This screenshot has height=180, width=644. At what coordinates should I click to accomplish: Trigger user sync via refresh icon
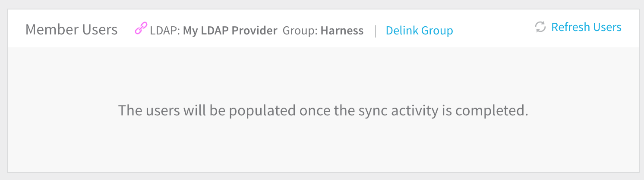[540, 27]
